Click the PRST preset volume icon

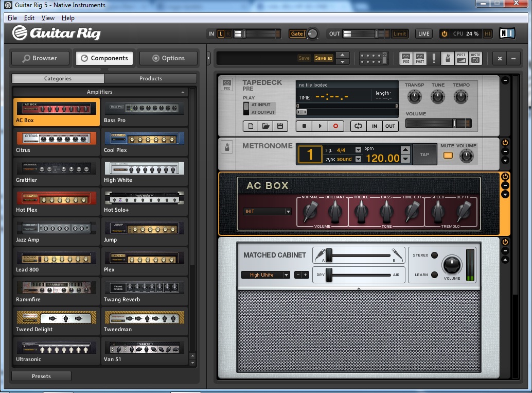click(x=460, y=58)
